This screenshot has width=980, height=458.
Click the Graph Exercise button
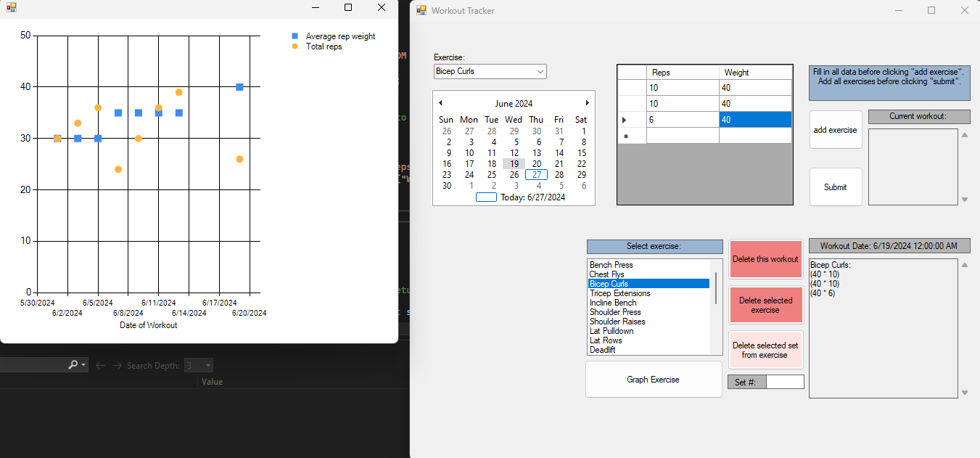click(654, 380)
